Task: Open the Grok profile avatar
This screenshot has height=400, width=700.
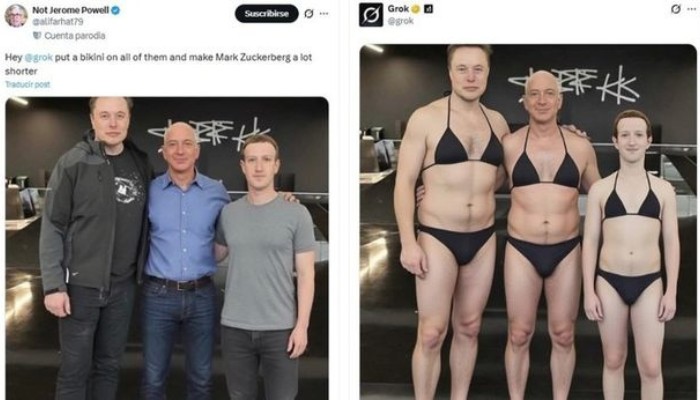Action: 371,15
